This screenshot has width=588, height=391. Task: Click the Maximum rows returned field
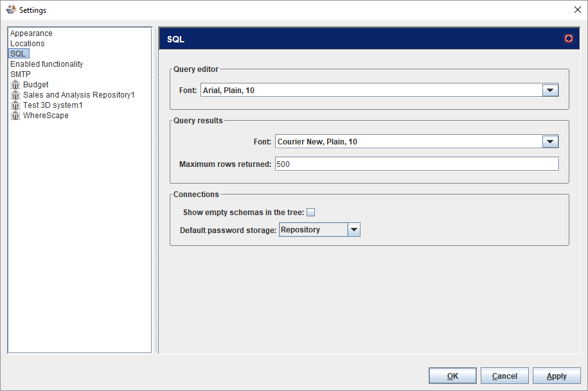416,164
